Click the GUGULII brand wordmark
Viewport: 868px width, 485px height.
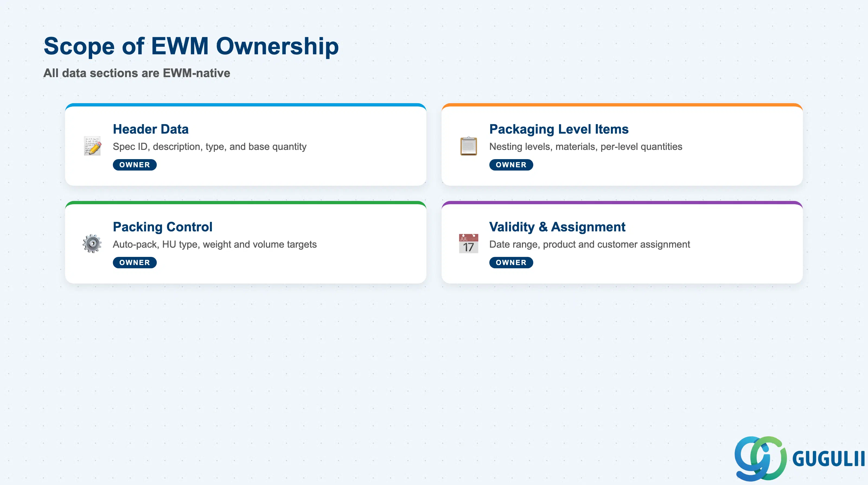828,459
